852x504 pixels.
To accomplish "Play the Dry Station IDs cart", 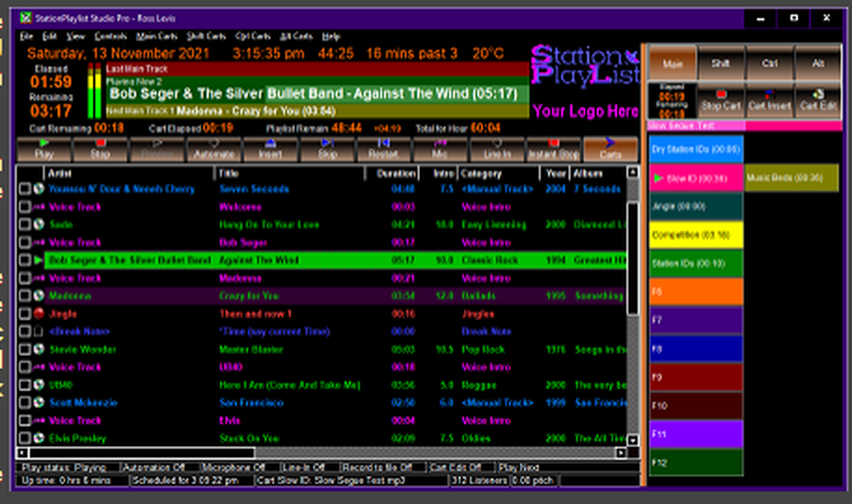I will (x=695, y=149).
